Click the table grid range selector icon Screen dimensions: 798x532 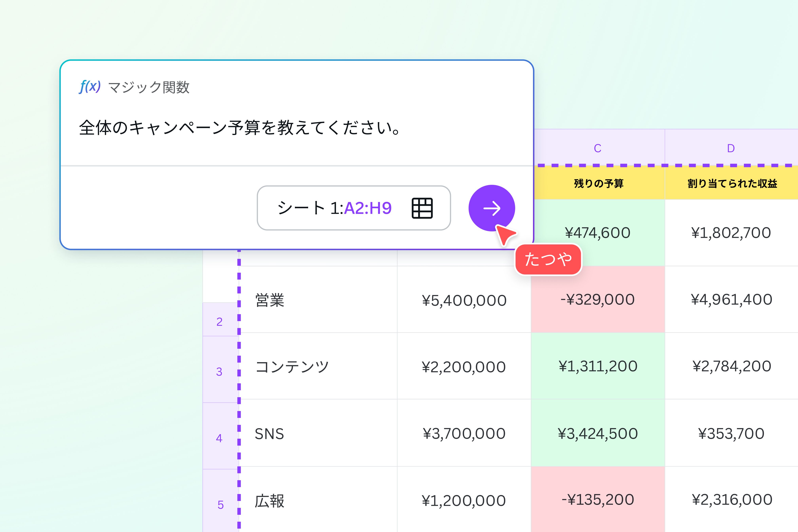pyautogui.click(x=422, y=208)
